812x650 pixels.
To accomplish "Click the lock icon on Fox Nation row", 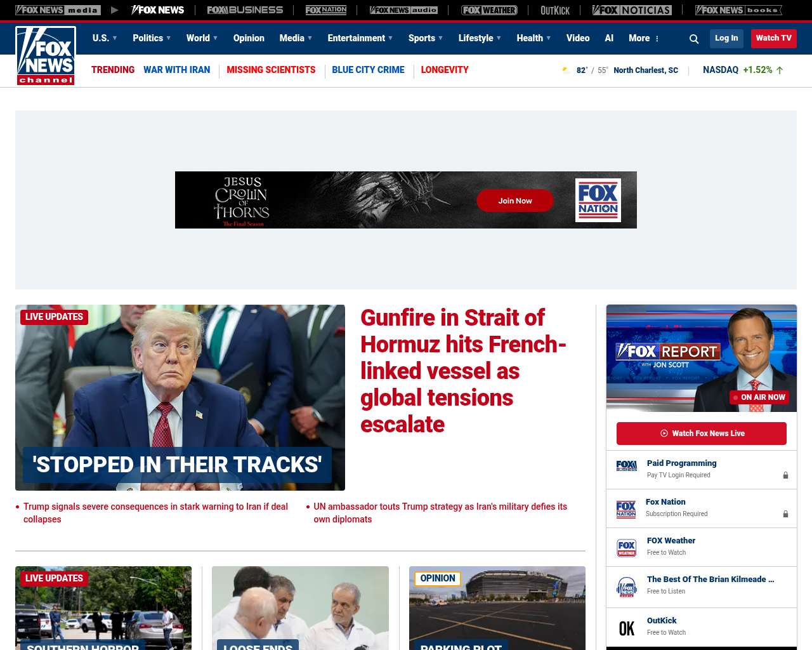I will click(x=785, y=514).
